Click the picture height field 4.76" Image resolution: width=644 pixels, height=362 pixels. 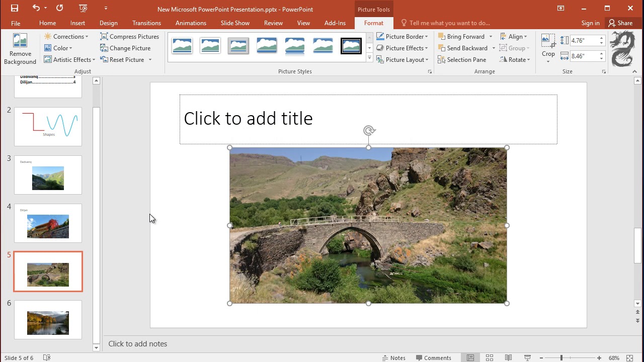(x=584, y=40)
